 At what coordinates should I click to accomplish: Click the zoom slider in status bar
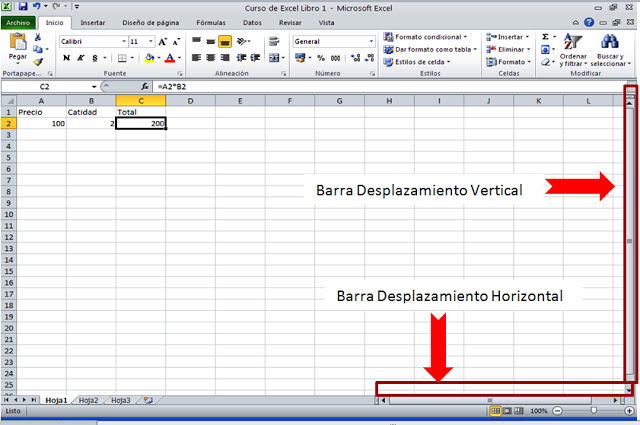tap(593, 411)
